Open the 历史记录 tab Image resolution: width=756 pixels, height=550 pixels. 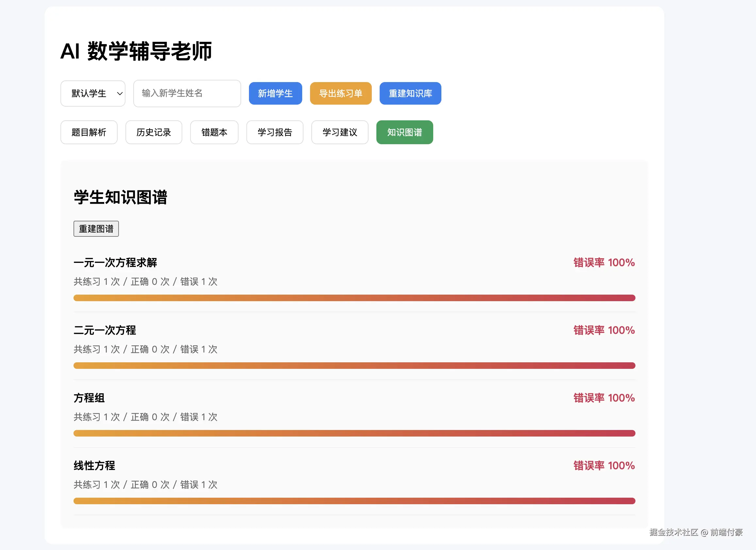(153, 132)
